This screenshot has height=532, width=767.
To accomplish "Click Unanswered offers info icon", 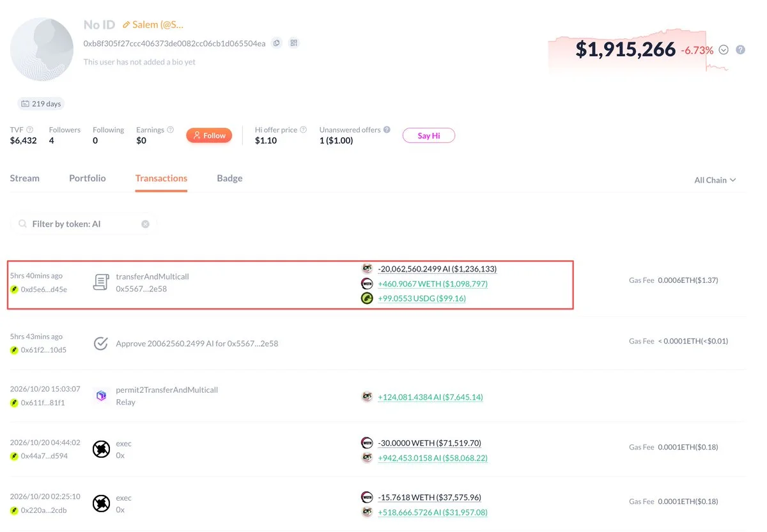I will (387, 130).
